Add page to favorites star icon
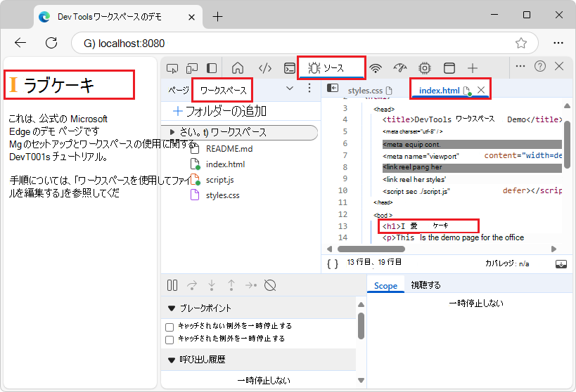 [x=521, y=44]
